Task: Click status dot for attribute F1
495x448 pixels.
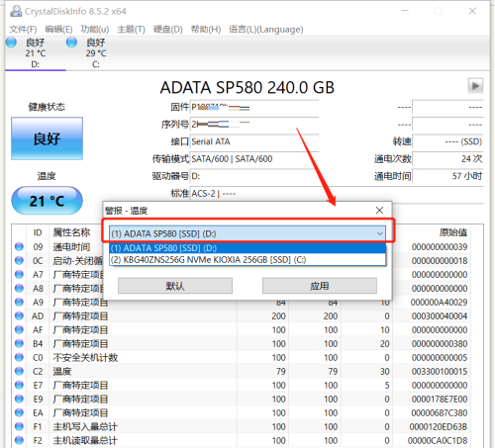Action: click(19, 426)
